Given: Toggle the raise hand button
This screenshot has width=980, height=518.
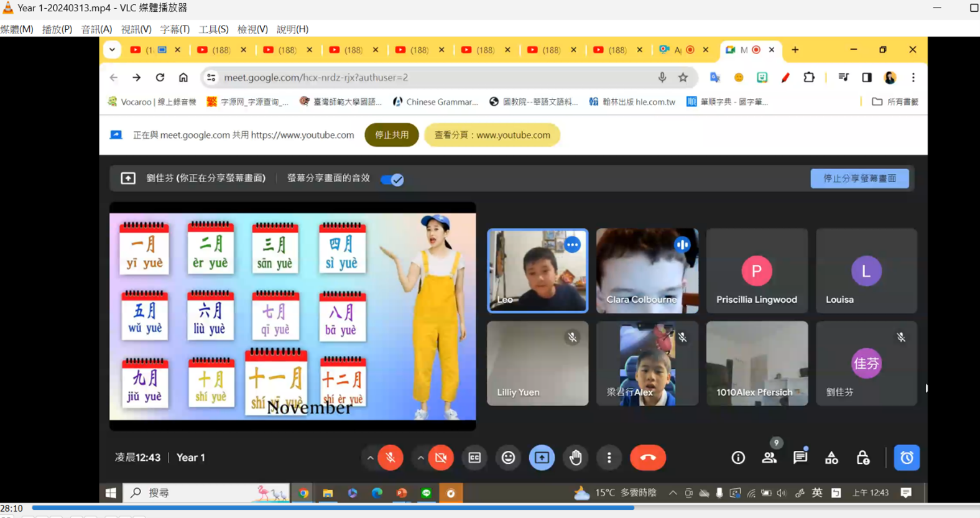Looking at the screenshot, I should (575, 458).
